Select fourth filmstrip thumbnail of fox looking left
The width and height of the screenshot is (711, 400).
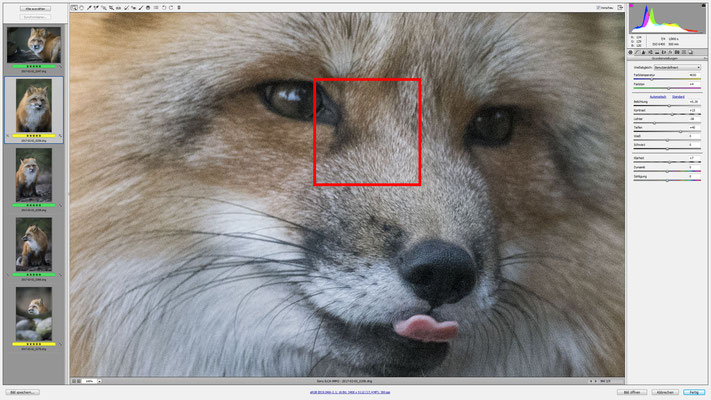(34, 244)
